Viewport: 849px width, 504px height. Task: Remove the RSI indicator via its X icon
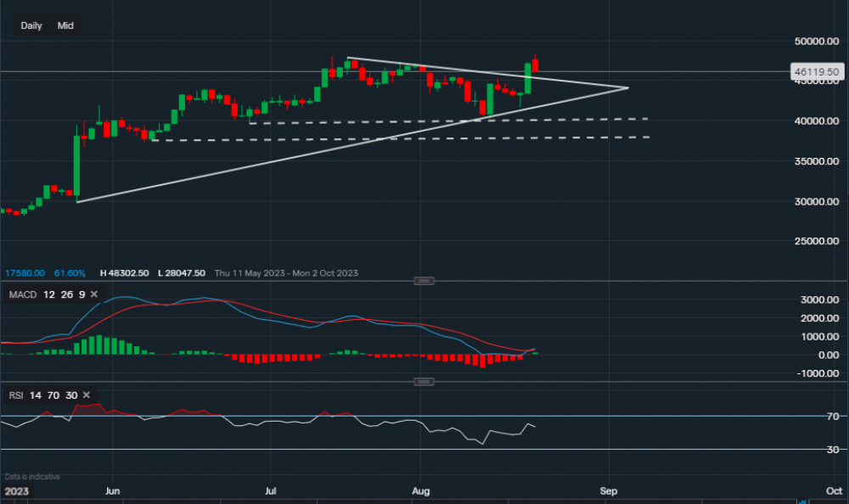coord(86,395)
